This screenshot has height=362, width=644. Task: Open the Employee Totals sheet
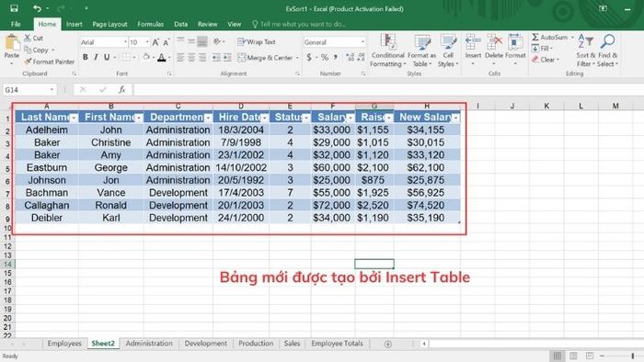[337, 344]
